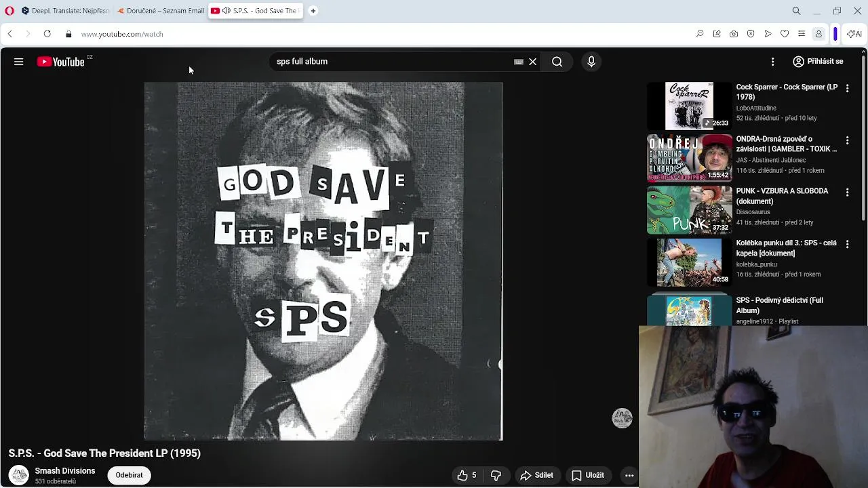The height and width of the screenshot is (488, 868).
Task: Open options menu for Cock Sparrer video
Action: click(x=847, y=89)
